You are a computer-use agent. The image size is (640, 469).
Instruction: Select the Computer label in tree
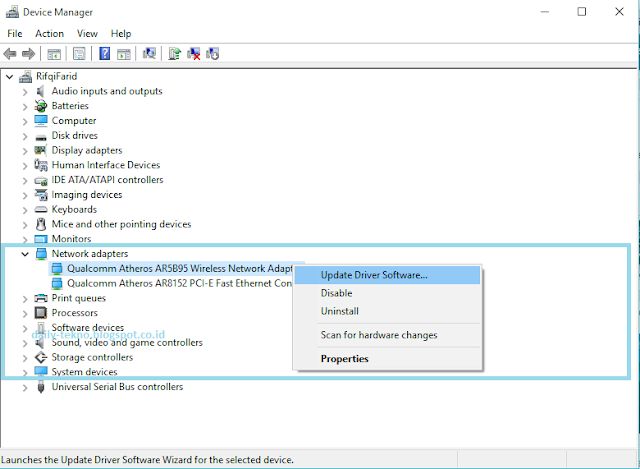tap(74, 121)
